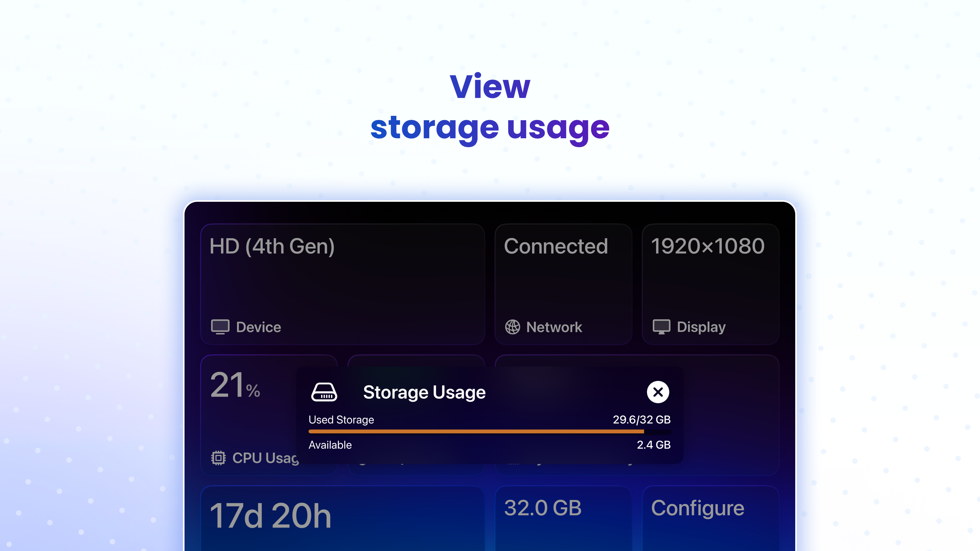This screenshot has height=551, width=980.
Task: Click the Device monitor icon
Action: pos(220,326)
